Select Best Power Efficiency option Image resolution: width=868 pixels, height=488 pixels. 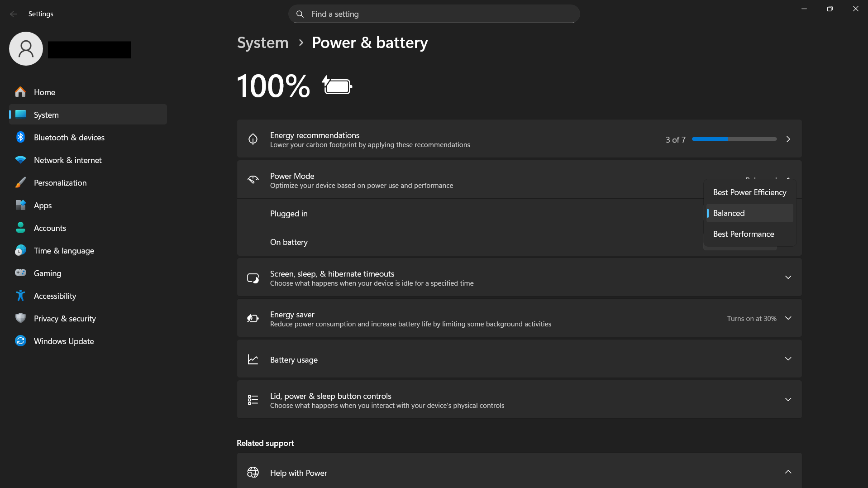pos(749,192)
